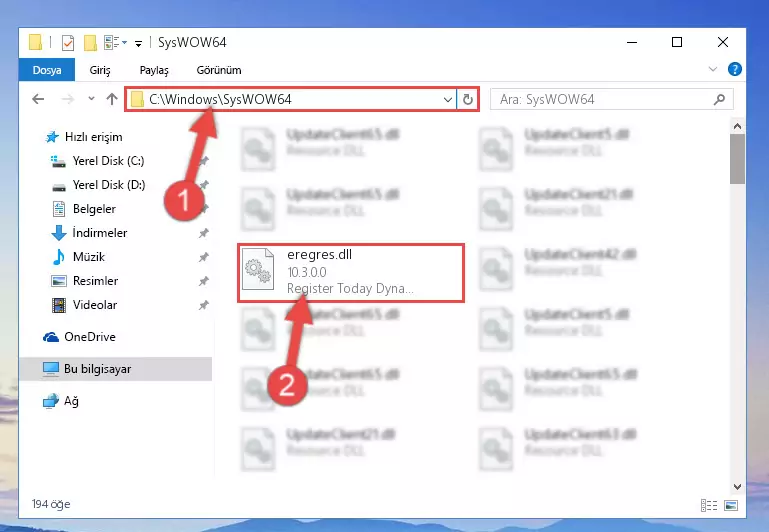Switch to the Giriş tab
769x532 pixels.
[100, 70]
